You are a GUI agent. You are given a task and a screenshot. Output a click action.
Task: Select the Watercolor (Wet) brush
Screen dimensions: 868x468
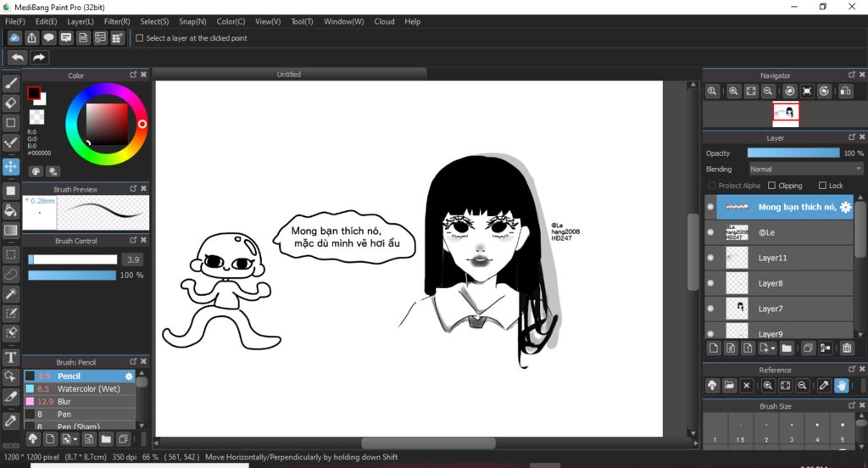[80, 389]
